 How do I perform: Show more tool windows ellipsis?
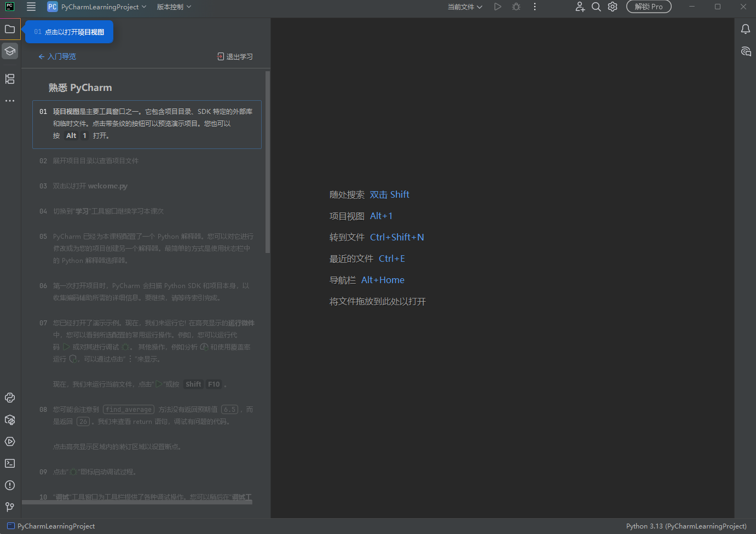pyautogui.click(x=10, y=101)
